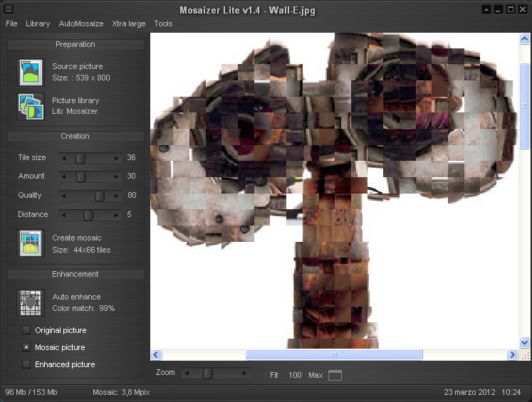Open the AutoMosaize menu
Viewport: 532px width, 402px height.
point(81,23)
